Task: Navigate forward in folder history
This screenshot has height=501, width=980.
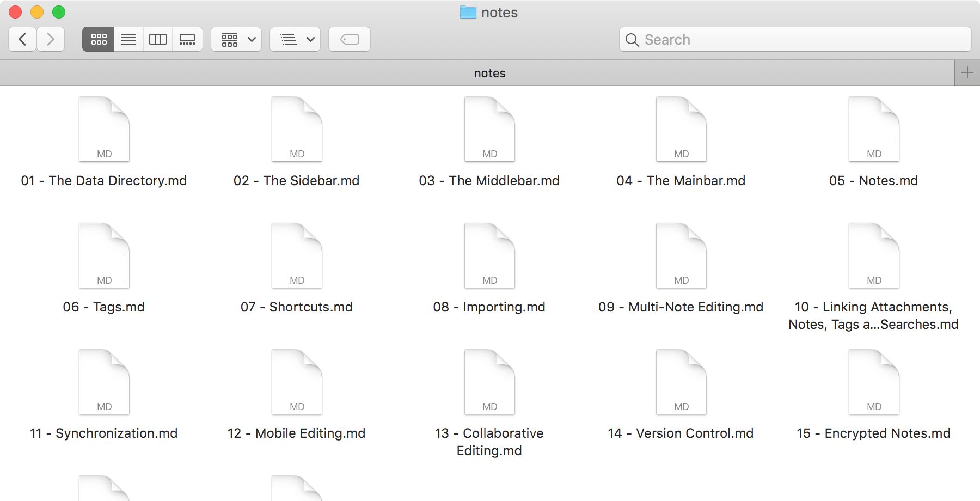Action: pos(51,39)
